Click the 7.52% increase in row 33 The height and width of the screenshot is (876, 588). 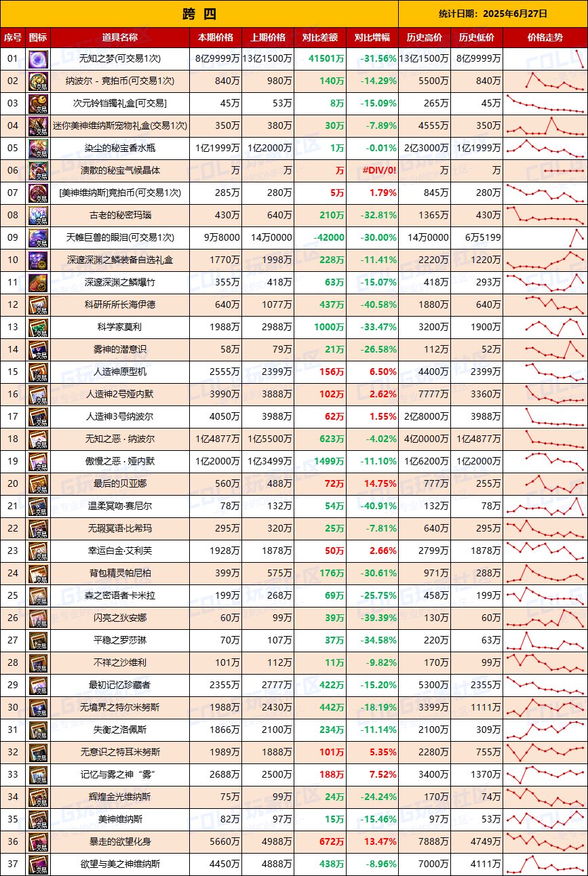pos(383,775)
